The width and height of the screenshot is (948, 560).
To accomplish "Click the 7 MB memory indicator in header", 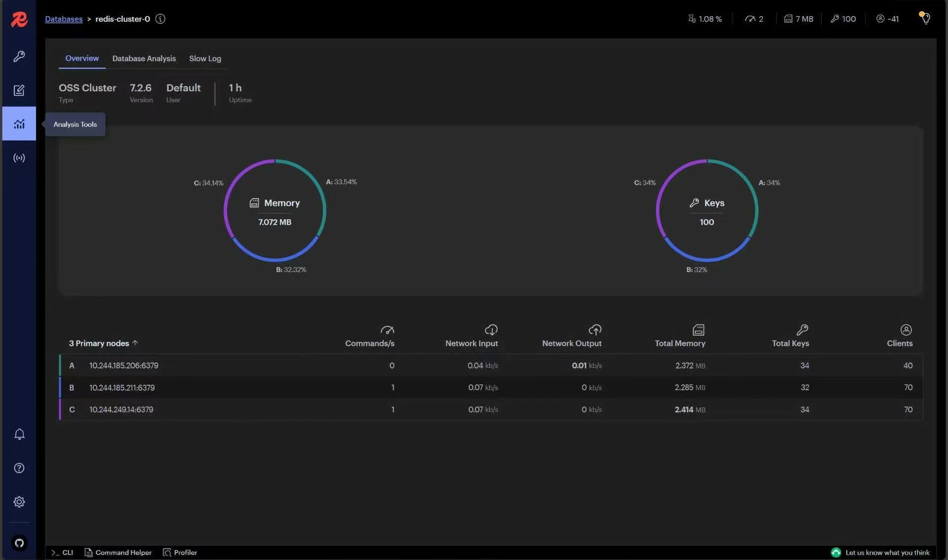I will click(x=798, y=19).
